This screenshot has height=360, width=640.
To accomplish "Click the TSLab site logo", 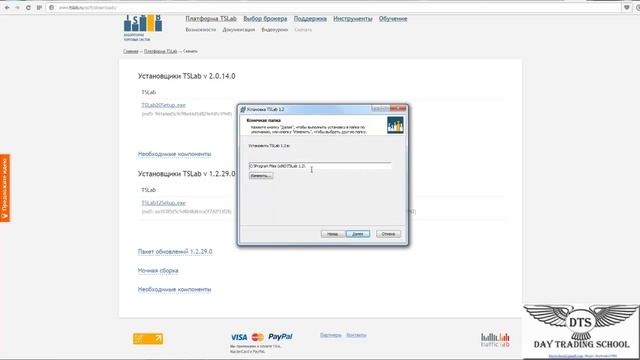I will point(143,27).
